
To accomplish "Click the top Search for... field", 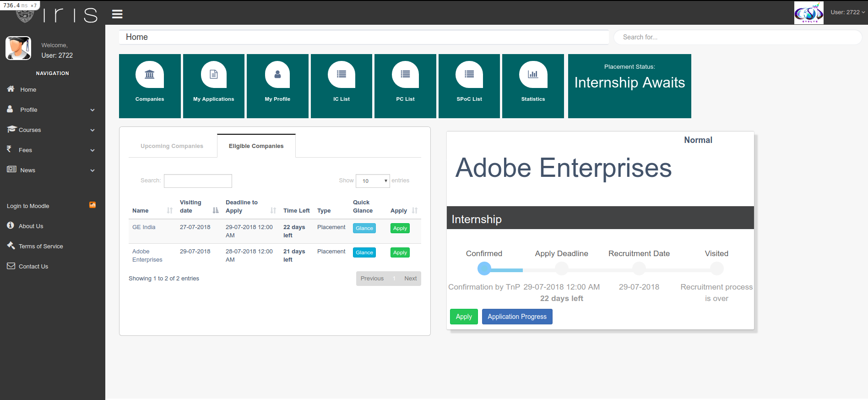I will click(x=737, y=37).
